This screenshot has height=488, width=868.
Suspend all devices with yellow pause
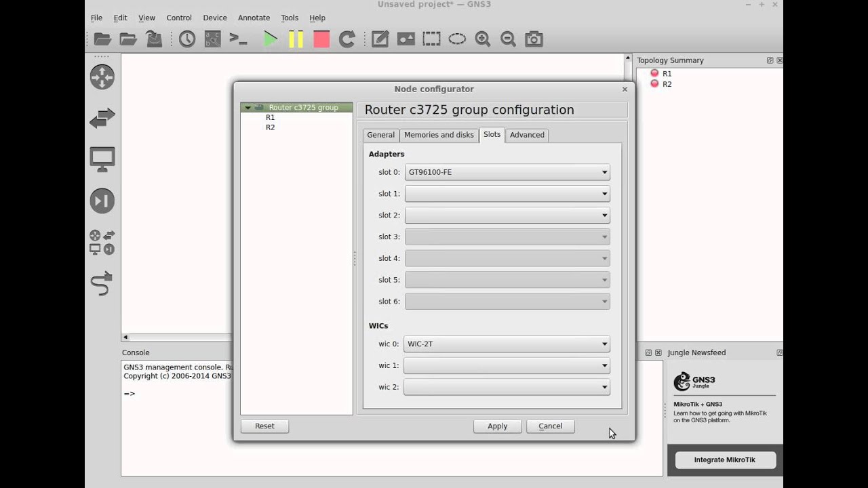296,39
